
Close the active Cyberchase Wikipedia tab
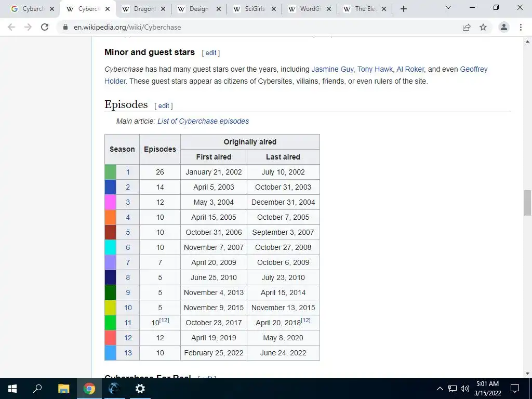pos(108,9)
